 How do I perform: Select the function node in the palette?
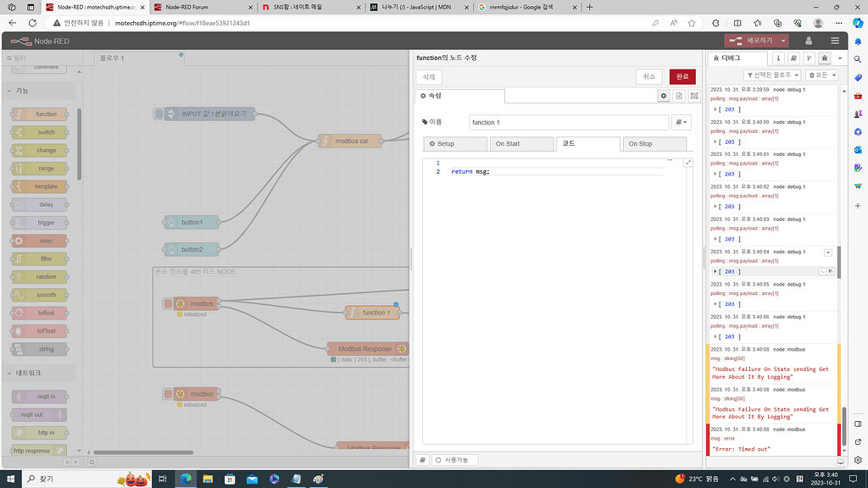[x=37, y=114]
